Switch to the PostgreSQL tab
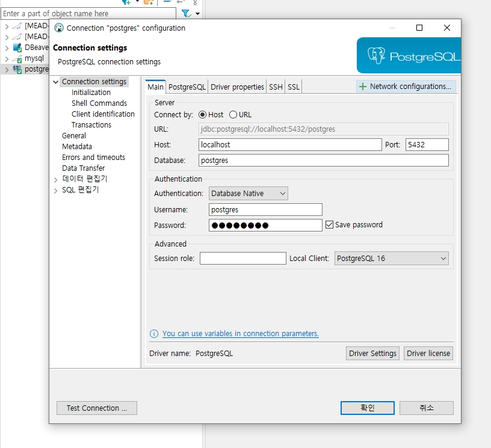 click(187, 87)
